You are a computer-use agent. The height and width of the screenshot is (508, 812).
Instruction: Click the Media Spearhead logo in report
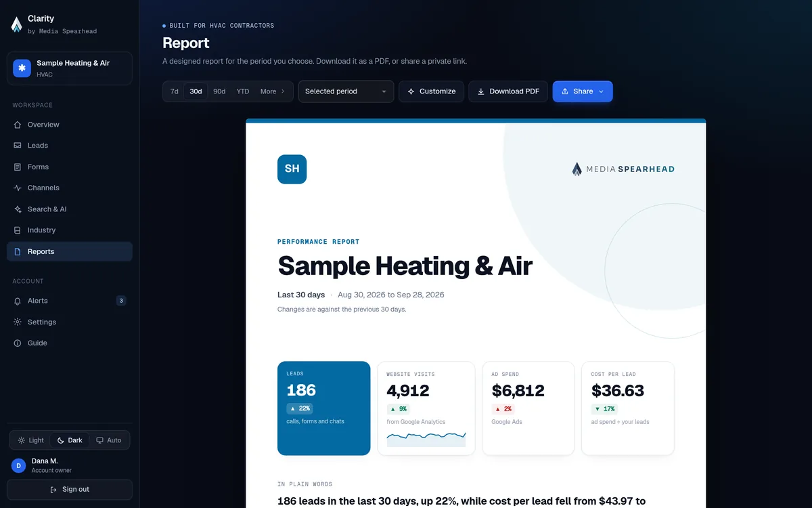[x=623, y=169]
